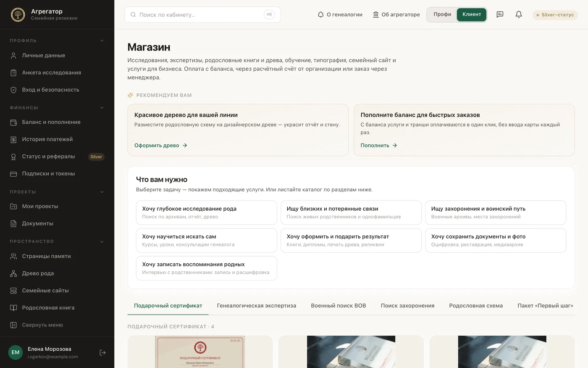Open Анкета исследования page
Image resolution: width=588 pixels, height=368 pixels.
pos(57,73)
